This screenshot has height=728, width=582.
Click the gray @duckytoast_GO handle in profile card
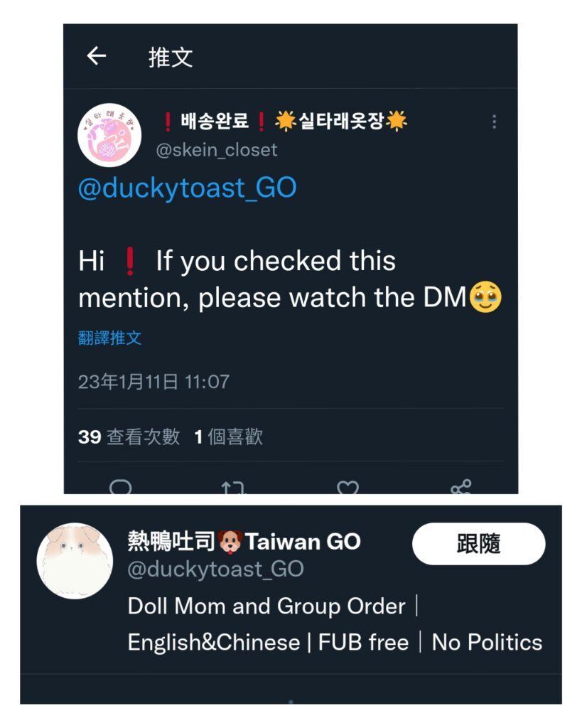pyautogui.click(x=215, y=569)
